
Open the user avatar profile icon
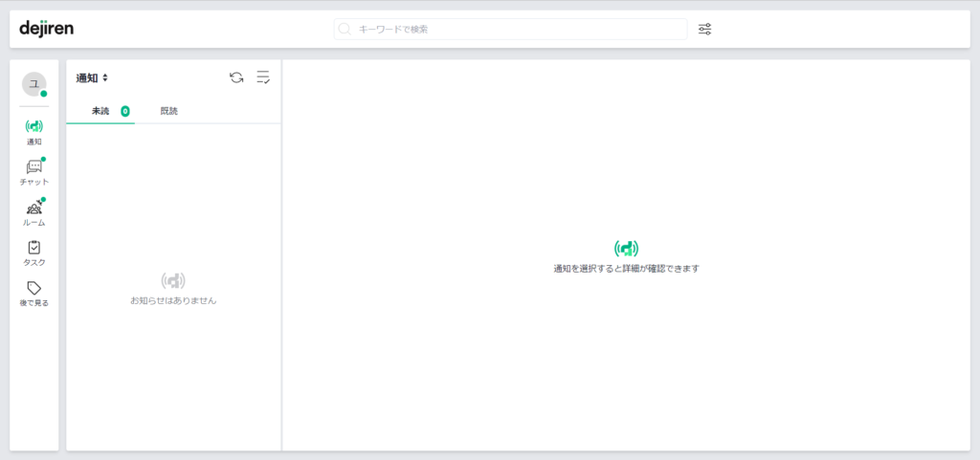point(34,84)
